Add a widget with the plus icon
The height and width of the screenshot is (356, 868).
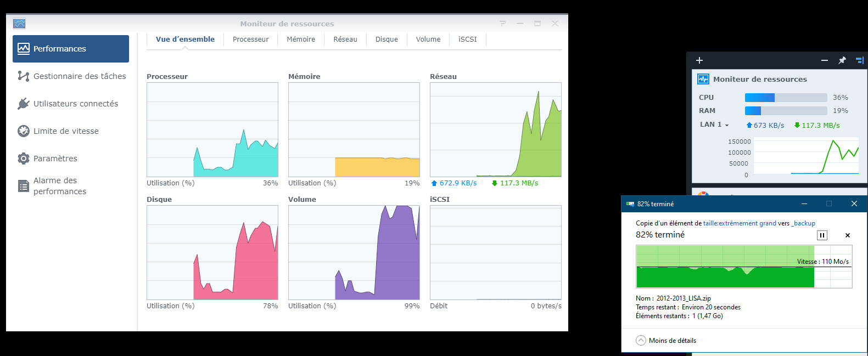[699, 60]
